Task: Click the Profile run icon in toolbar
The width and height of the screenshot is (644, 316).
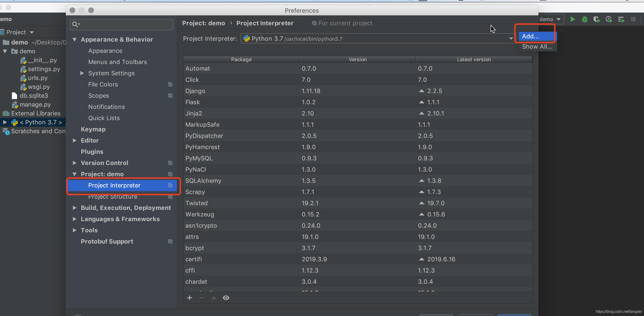Action: point(609,19)
